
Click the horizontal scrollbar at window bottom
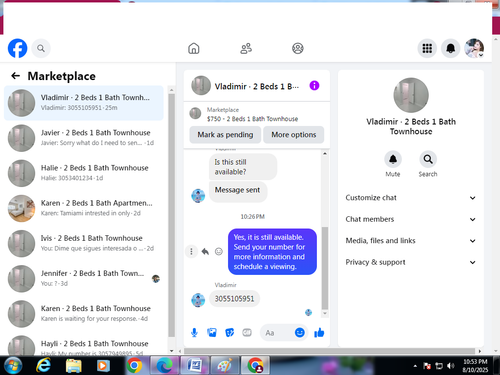(x=330, y=351)
